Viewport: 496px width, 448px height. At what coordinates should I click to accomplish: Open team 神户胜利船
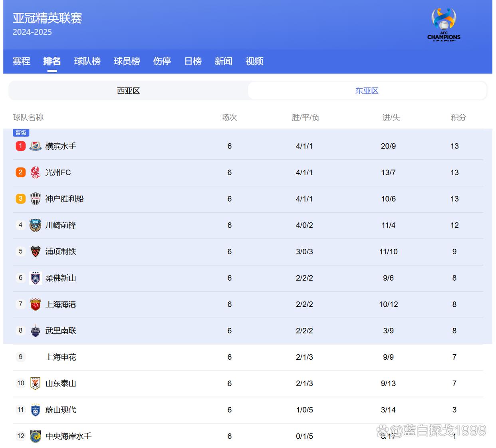[x=64, y=199]
